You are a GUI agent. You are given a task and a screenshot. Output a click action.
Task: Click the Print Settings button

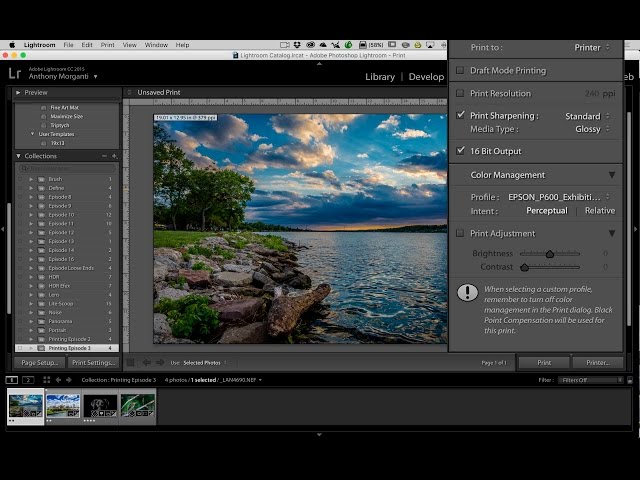coord(93,363)
